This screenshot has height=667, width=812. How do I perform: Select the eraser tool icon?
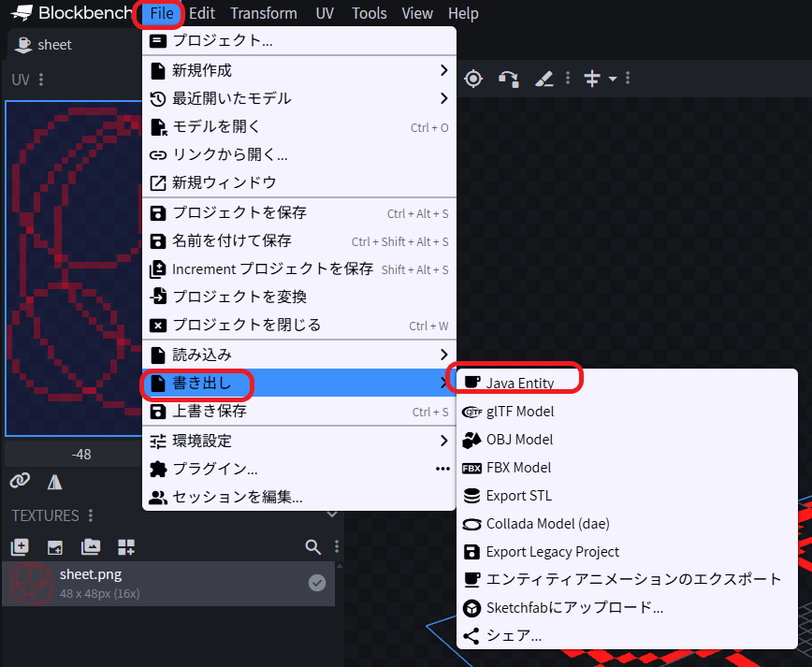point(544,79)
